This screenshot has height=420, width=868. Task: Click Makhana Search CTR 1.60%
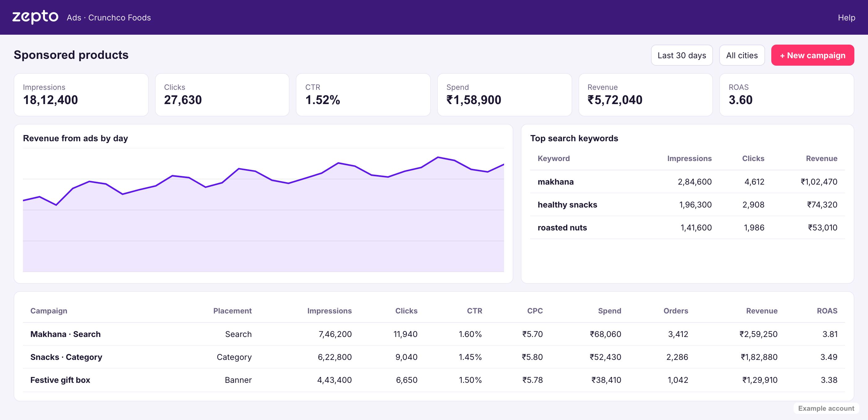click(x=470, y=334)
